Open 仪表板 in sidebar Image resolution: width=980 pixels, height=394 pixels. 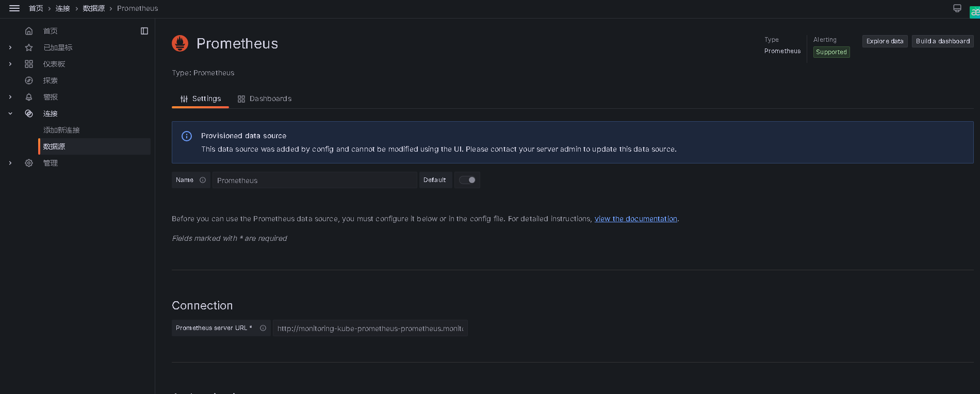click(x=54, y=64)
